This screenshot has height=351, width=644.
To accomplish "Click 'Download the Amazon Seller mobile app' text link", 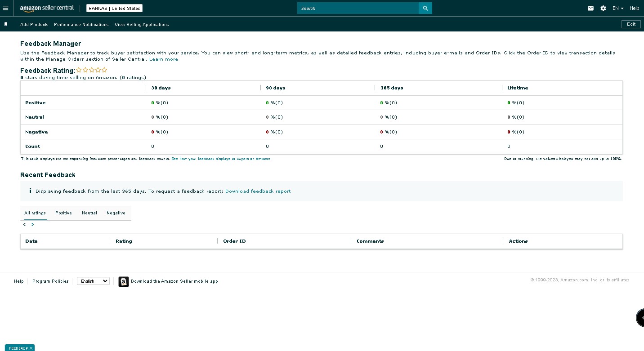I will [x=174, y=281].
